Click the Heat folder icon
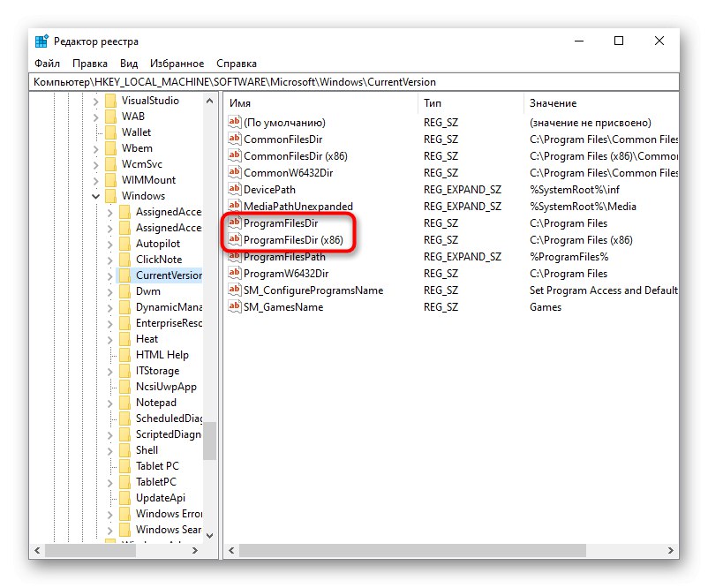 pos(125,339)
